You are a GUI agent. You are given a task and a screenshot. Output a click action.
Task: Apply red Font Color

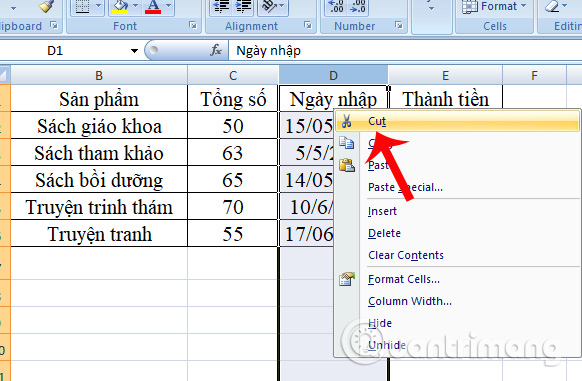pos(153,7)
